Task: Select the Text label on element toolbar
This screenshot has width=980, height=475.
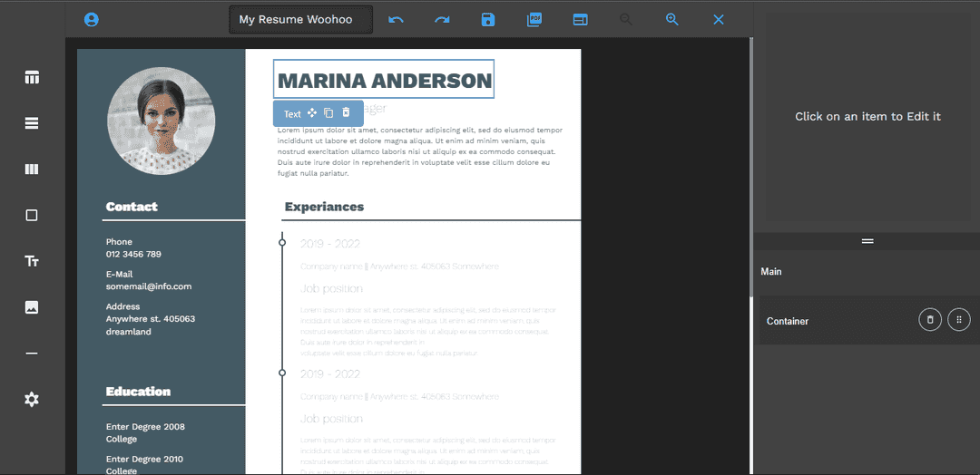Action: (292, 113)
